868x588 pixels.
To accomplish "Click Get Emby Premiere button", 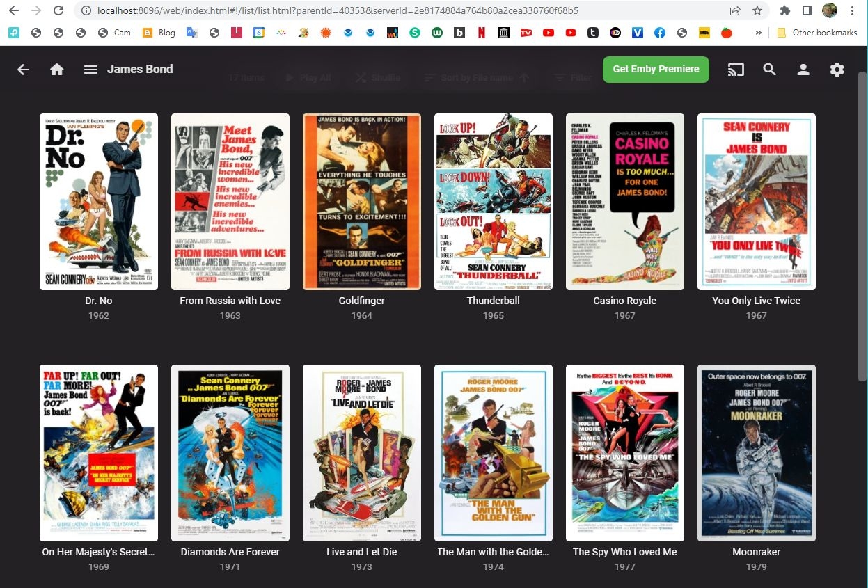I will 656,70.
